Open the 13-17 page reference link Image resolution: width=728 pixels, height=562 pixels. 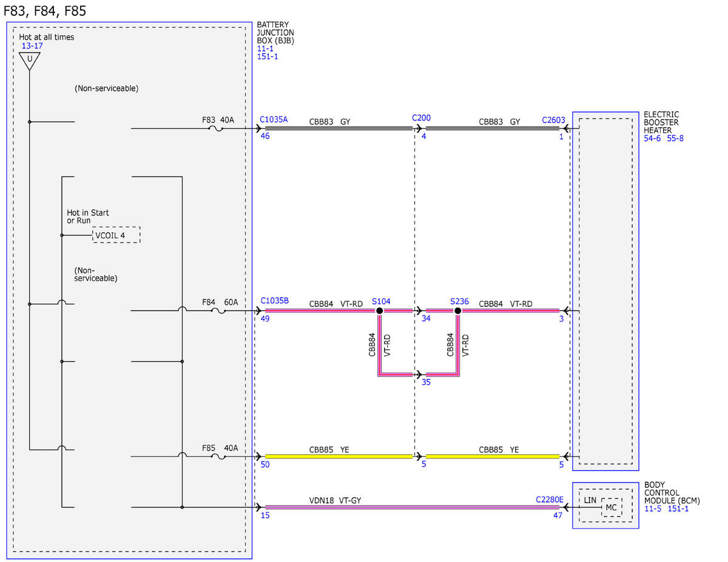click(32, 45)
